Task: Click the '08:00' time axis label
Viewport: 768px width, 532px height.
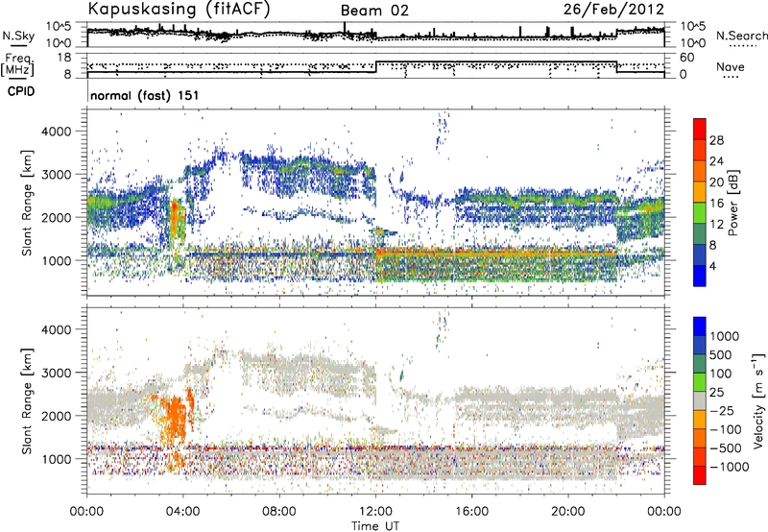Action: coord(279,512)
